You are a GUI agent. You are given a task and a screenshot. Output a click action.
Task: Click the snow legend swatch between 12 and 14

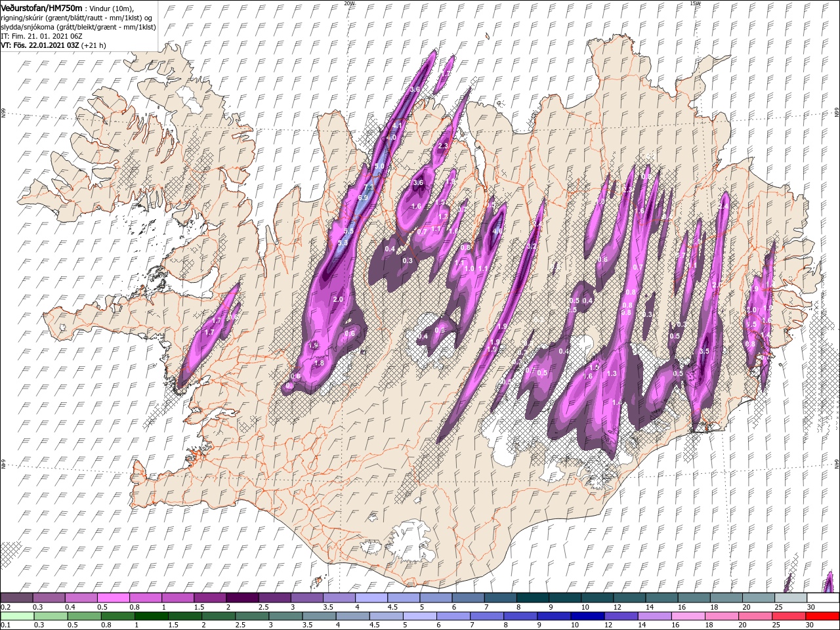coord(629,598)
